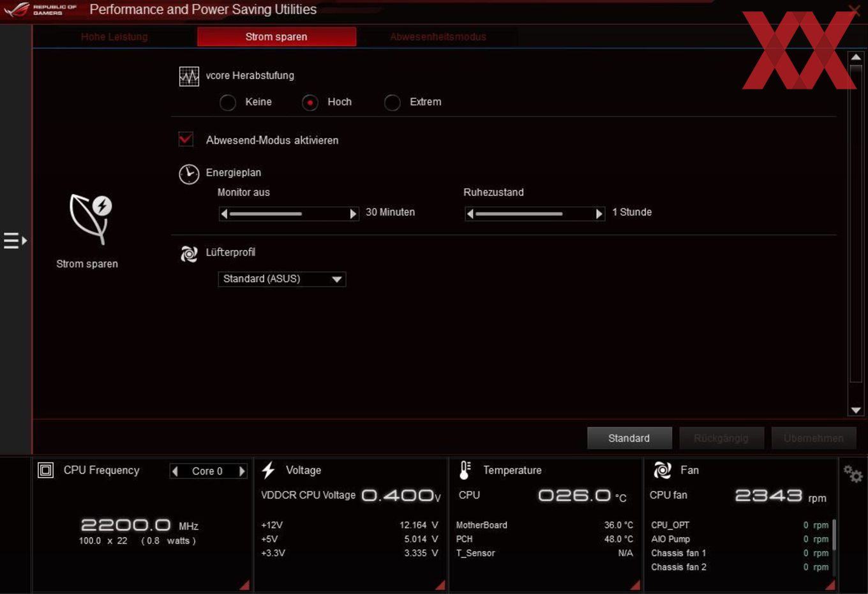Click the main panel scrollbar down arrow
Viewport: 868px width, 594px height.
point(856,410)
